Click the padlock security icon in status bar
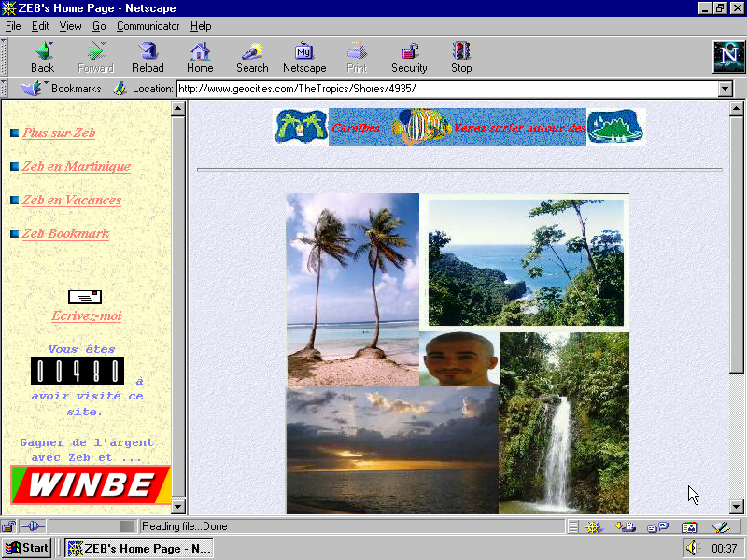 tap(9, 526)
